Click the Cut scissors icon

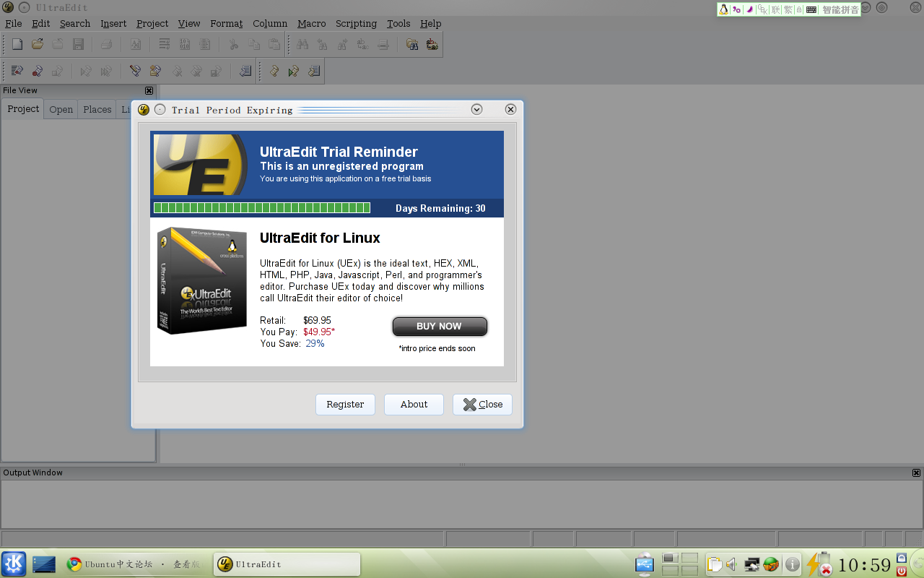234,44
